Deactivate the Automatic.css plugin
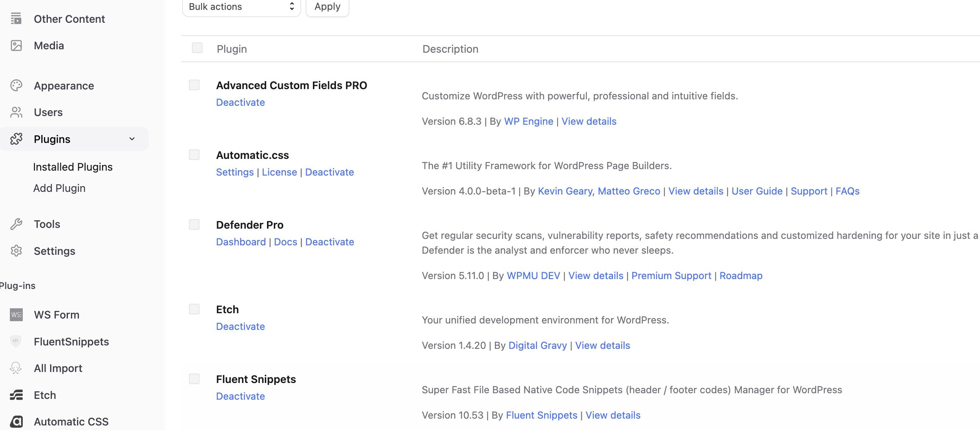The image size is (980, 430). [330, 172]
